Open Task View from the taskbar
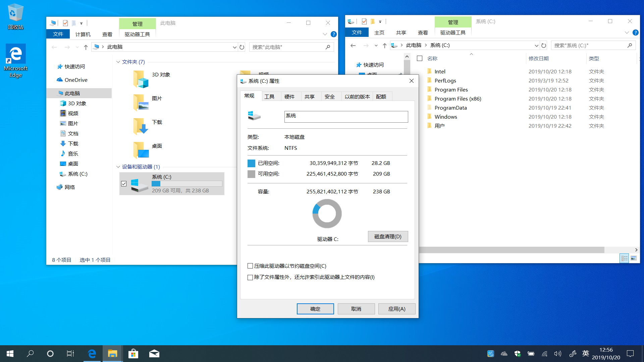 click(x=70, y=354)
